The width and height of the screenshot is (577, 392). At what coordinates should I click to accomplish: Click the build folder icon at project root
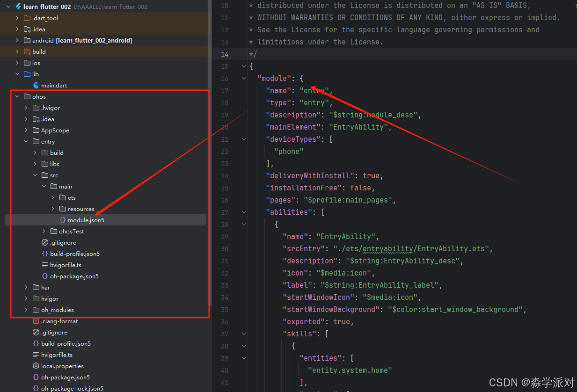tap(27, 51)
